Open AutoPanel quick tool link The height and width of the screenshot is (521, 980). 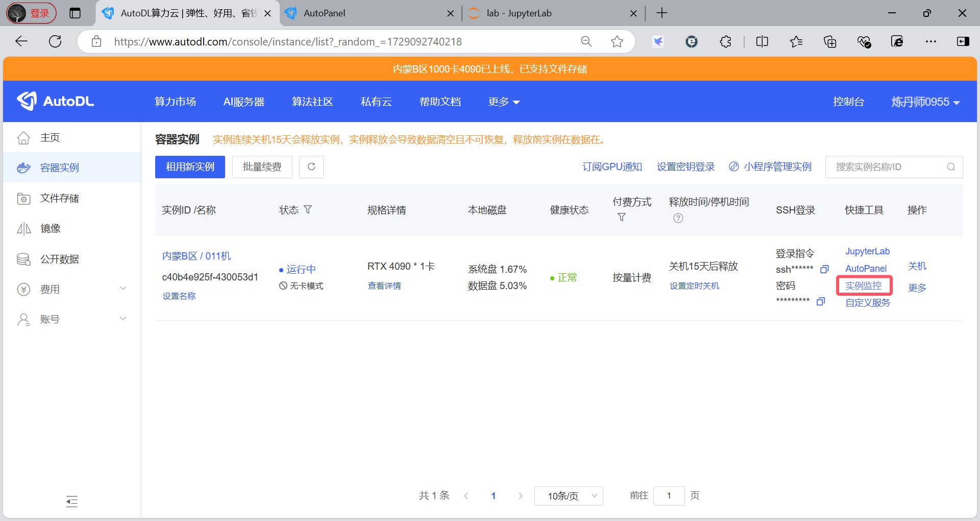coord(866,269)
